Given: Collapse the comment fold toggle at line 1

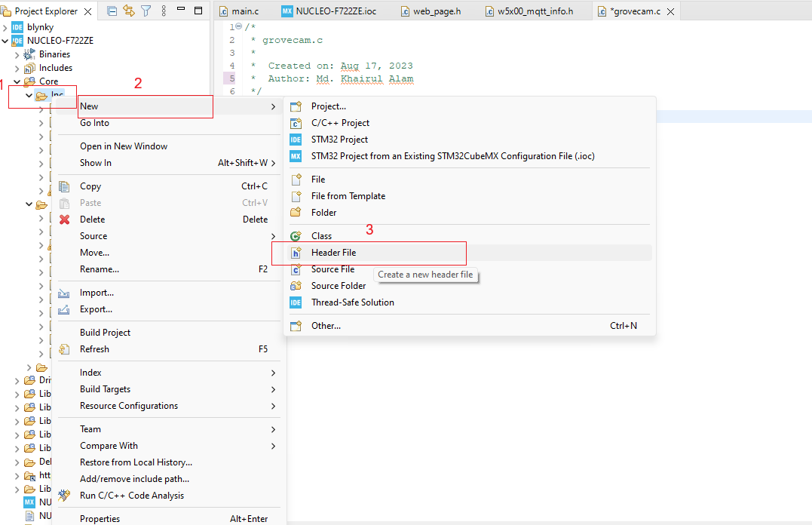Looking at the screenshot, I should point(239,26).
